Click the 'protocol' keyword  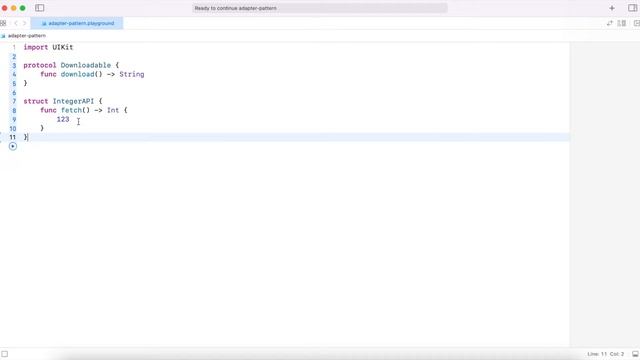[x=40, y=65]
